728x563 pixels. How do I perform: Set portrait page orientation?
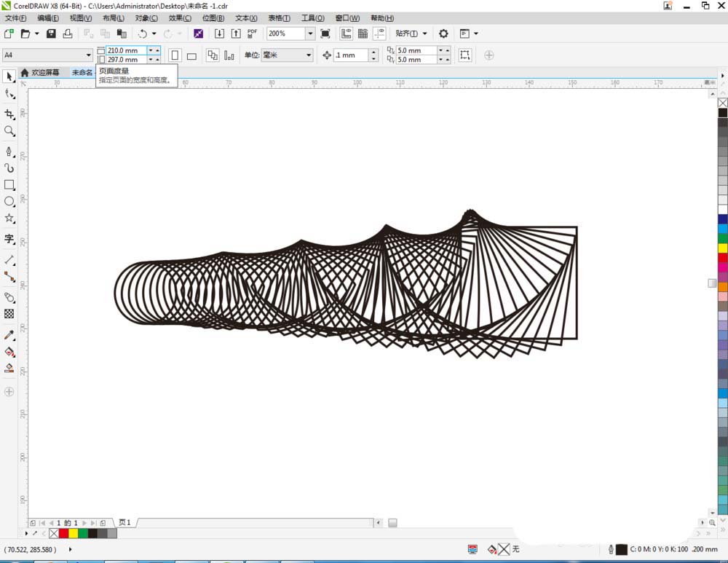tap(175, 55)
